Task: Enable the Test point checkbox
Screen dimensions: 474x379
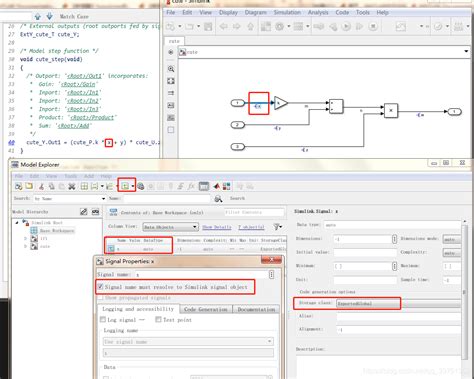Action: 158,320
